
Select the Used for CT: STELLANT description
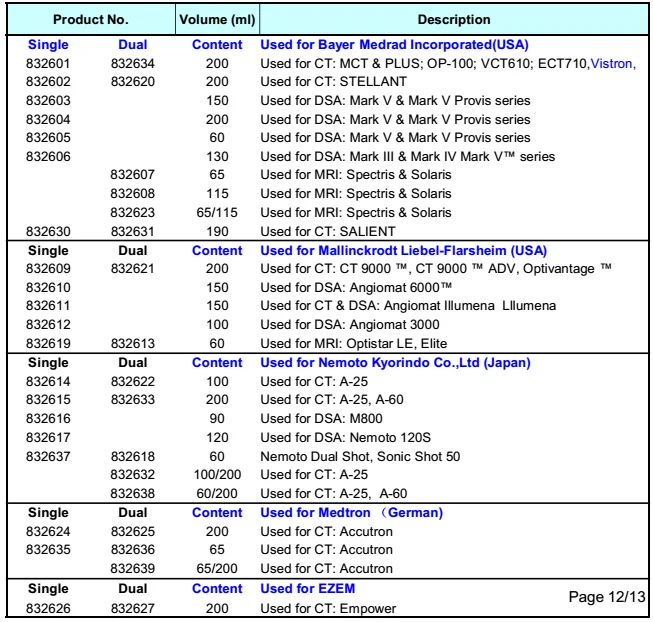pos(334,82)
